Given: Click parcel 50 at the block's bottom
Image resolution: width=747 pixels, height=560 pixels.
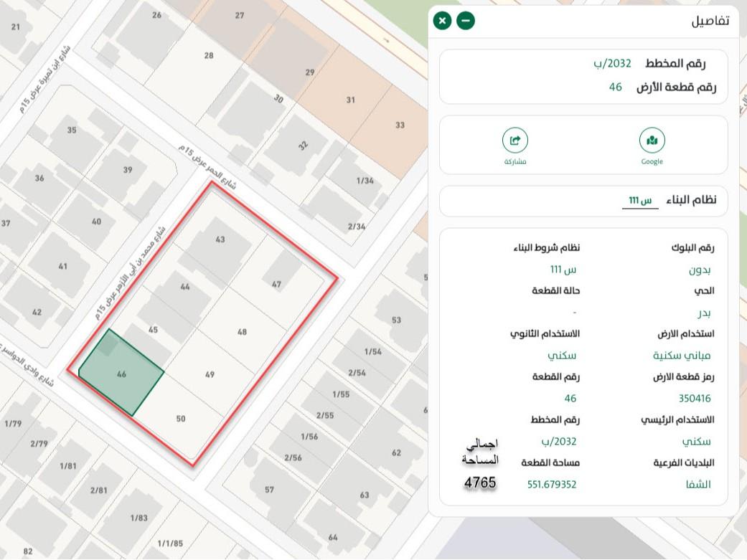Looking at the screenshot, I should (x=180, y=419).
